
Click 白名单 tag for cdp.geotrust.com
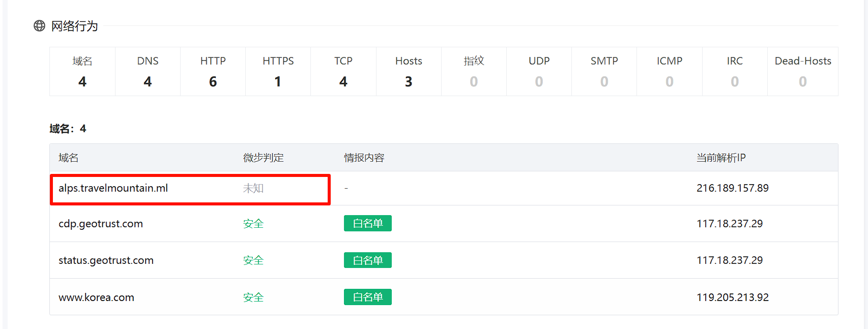[367, 224]
